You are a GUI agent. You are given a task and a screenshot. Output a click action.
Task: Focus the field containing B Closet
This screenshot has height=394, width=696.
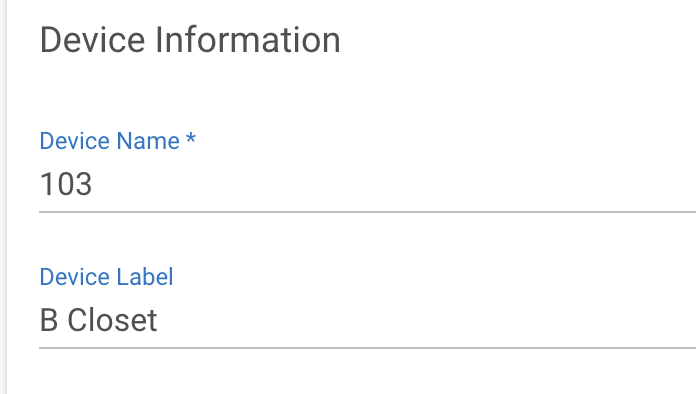[368, 320]
